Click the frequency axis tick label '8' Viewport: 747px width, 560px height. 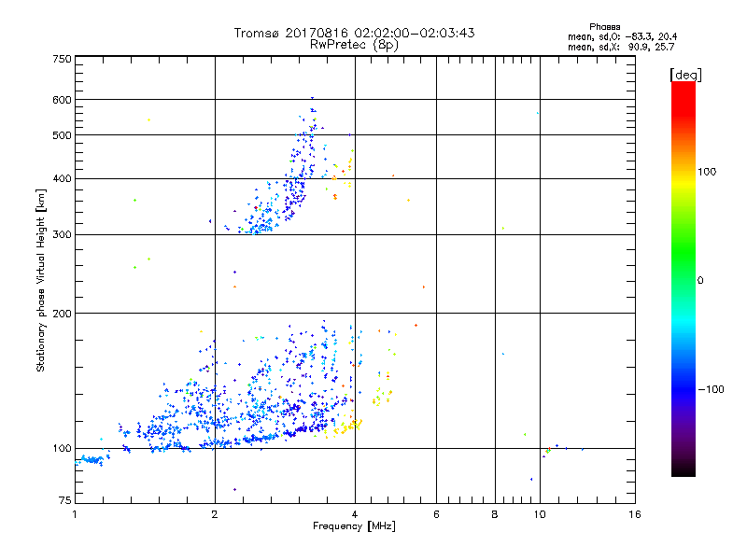(495, 514)
